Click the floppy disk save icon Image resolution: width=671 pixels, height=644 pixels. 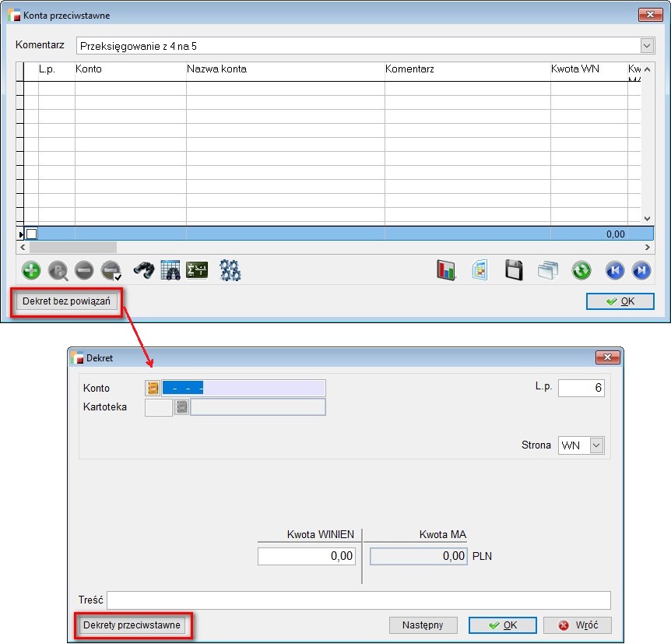[x=514, y=270]
